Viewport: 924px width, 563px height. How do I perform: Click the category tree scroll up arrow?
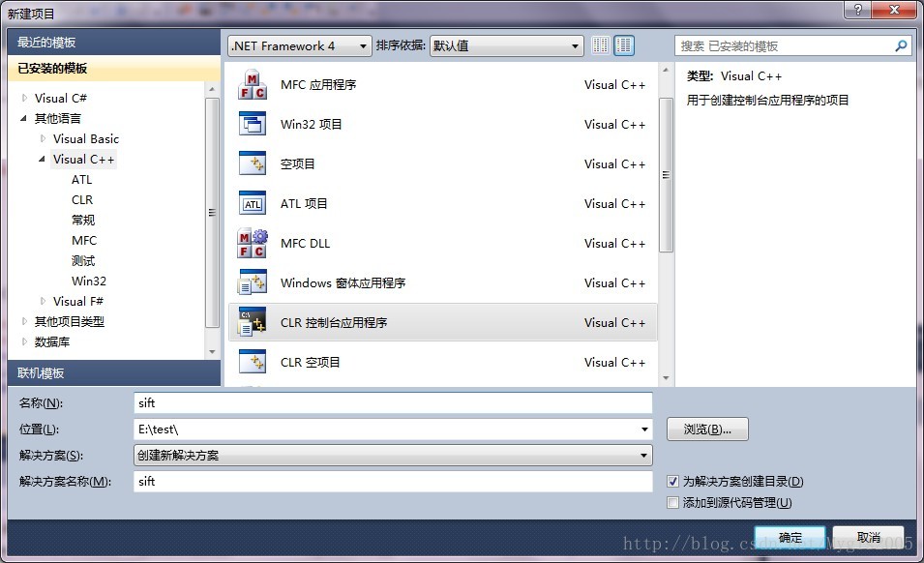(212, 90)
